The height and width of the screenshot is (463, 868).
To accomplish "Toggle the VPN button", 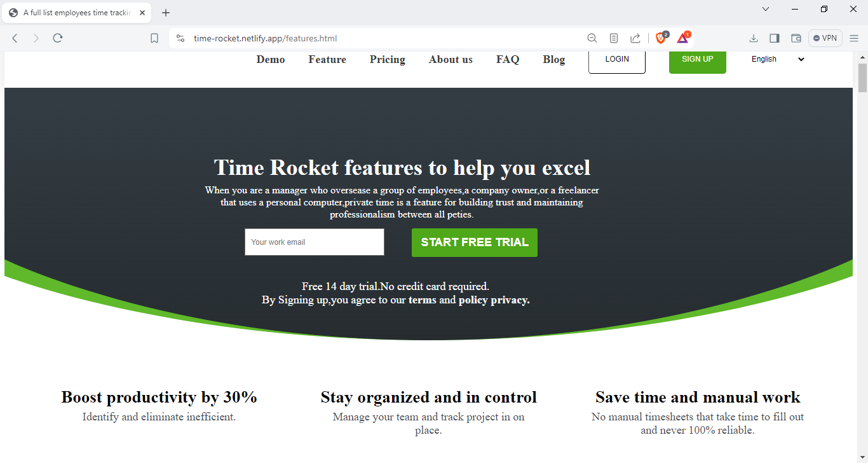I will (x=825, y=38).
